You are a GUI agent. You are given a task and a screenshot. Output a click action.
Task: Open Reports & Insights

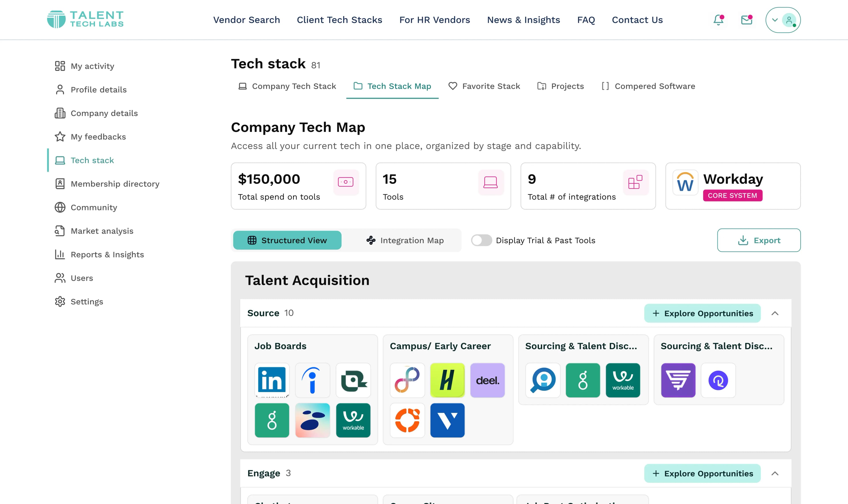pyautogui.click(x=99, y=254)
